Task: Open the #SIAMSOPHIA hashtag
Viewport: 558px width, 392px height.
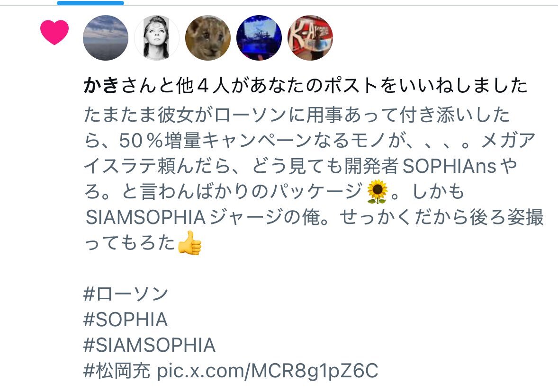Action: pyautogui.click(x=150, y=345)
